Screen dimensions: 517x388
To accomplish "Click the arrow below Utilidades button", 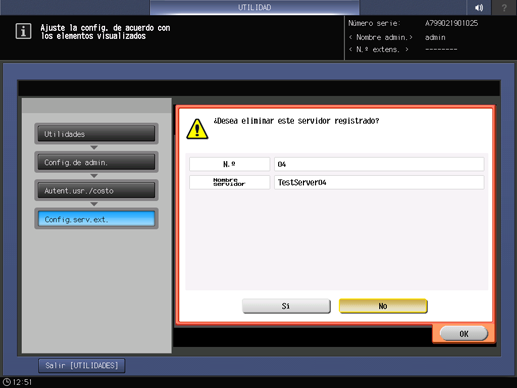I will pos(94,147).
